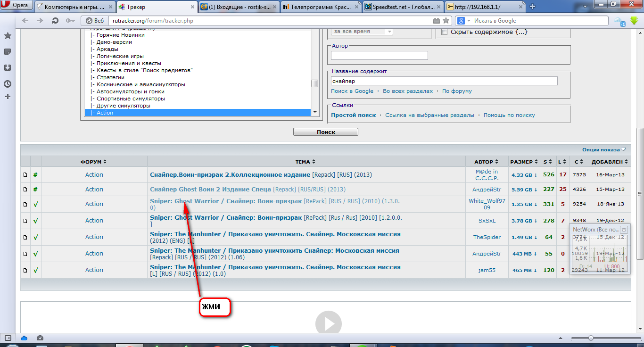This screenshot has height=347, width=644.
Task: Play the video in the bottom banner
Action: pos(328,323)
